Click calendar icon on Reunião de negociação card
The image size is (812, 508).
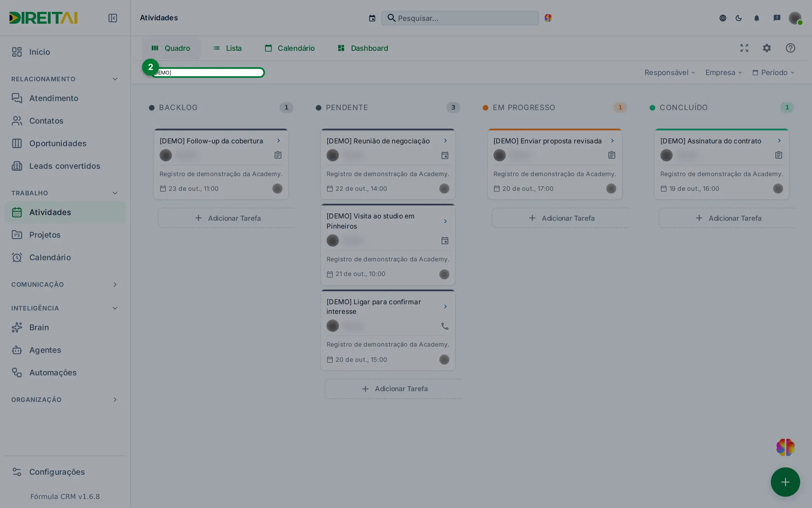pyautogui.click(x=445, y=155)
